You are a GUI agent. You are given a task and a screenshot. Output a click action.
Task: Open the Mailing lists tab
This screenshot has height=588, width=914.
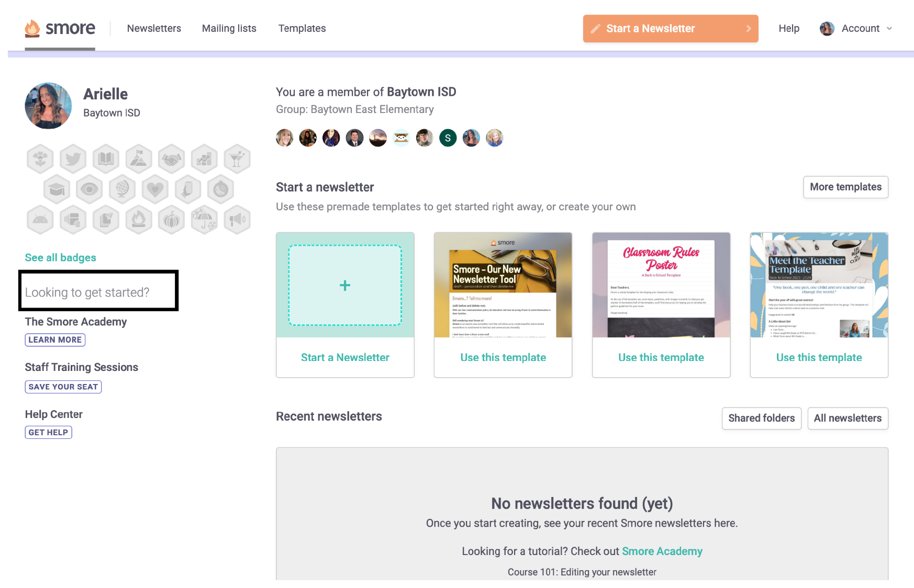(x=229, y=28)
